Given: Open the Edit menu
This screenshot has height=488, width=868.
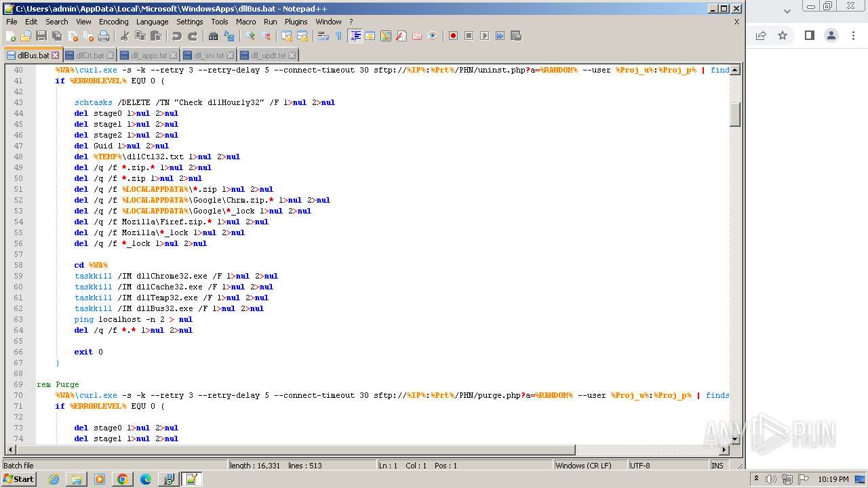Looking at the screenshot, I should pos(31,22).
